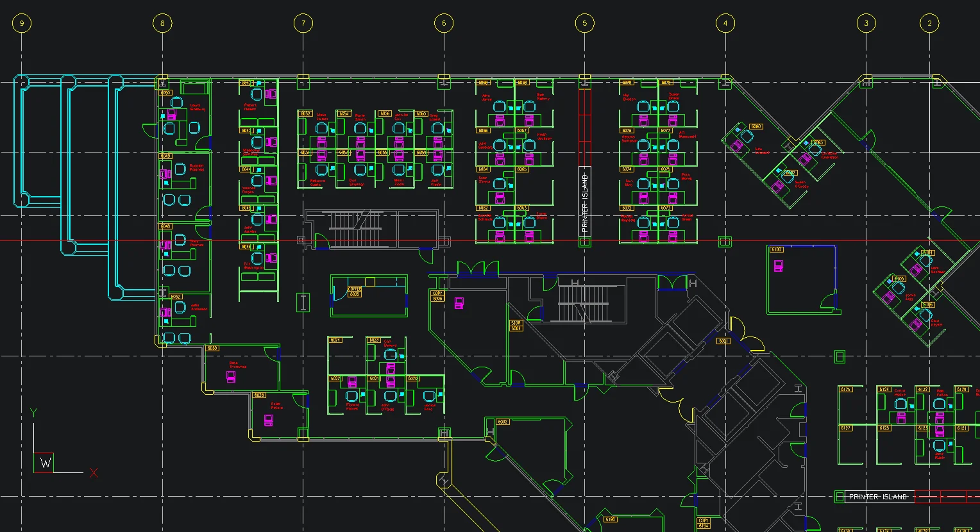Select room tag 6076
The height and width of the screenshot is (532, 980).
click(627, 131)
